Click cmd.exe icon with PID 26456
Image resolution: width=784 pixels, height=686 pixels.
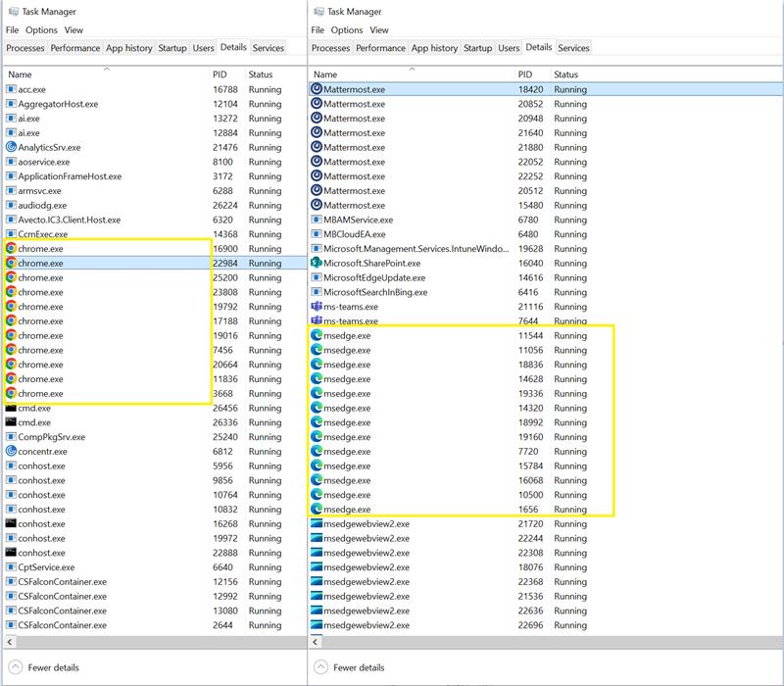tap(11, 408)
